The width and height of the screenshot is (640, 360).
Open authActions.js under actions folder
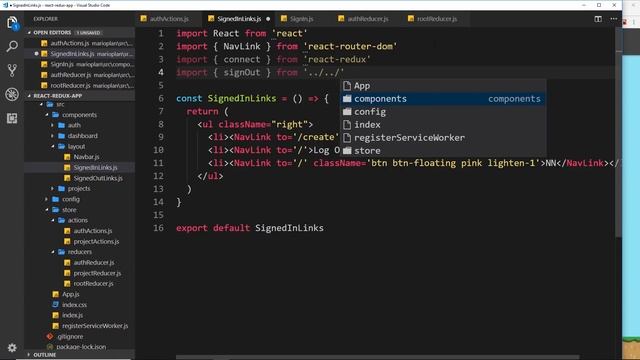pos(80,231)
